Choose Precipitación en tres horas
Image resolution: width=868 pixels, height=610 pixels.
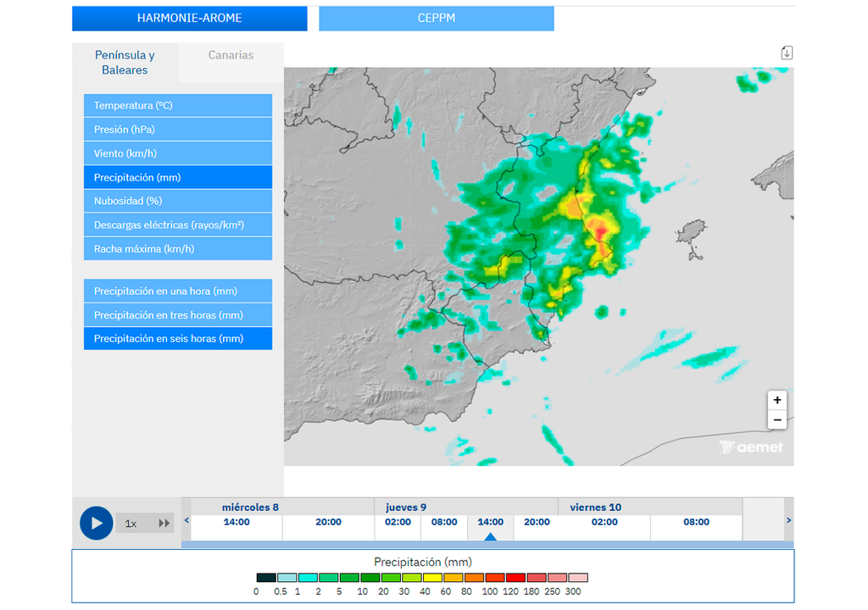178,315
